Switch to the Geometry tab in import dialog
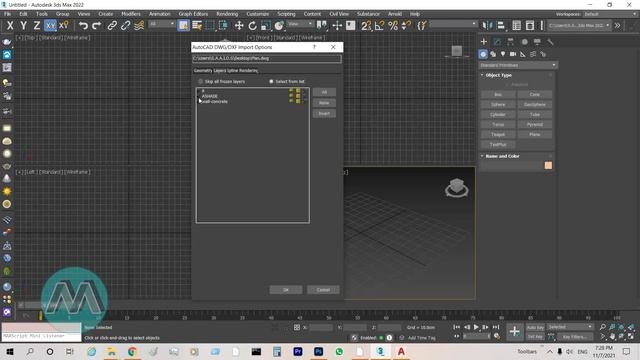Viewport: 640px width, 360px height. click(x=203, y=71)
